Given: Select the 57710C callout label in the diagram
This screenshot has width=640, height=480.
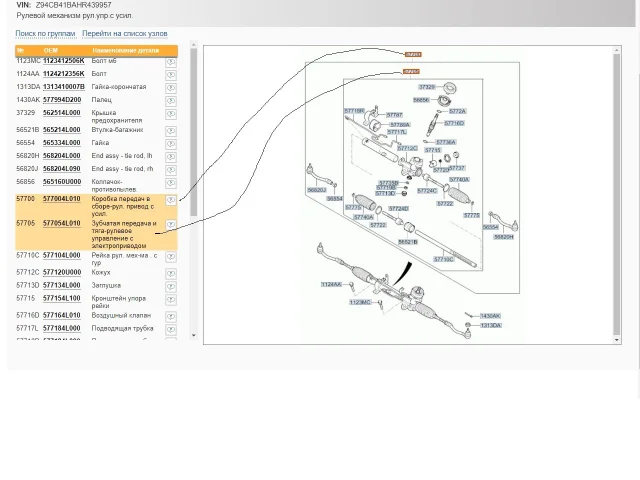Looking at the screenshot, I should click(x=442, y=260).
